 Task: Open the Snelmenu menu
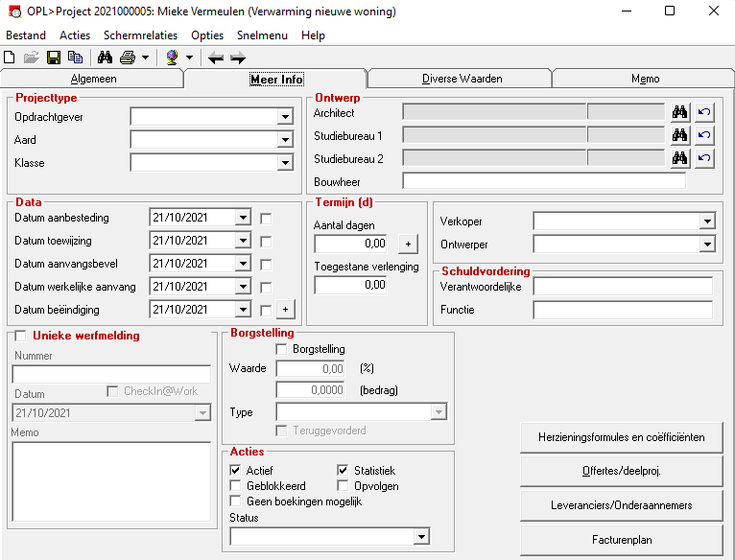pos(262,35)
